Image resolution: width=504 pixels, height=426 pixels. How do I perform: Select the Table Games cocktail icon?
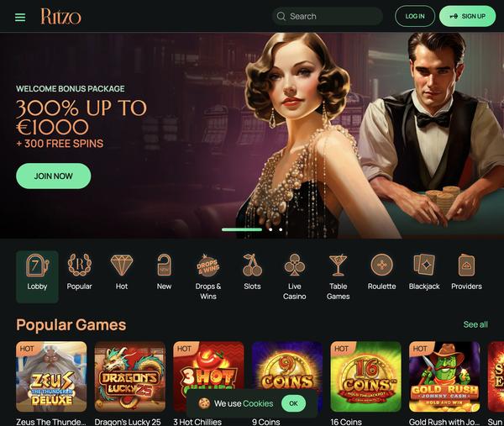[338, 265]
